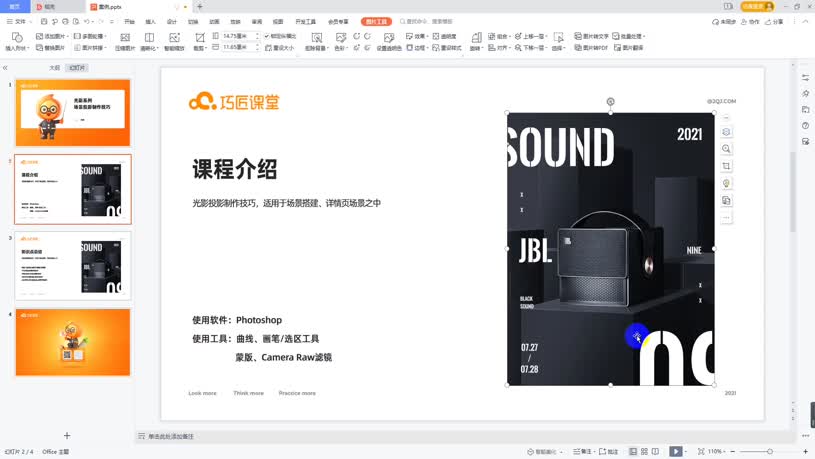Click the lightbulb icon beside the picture
Screen dimensions: 815x459
pos(726,183)
